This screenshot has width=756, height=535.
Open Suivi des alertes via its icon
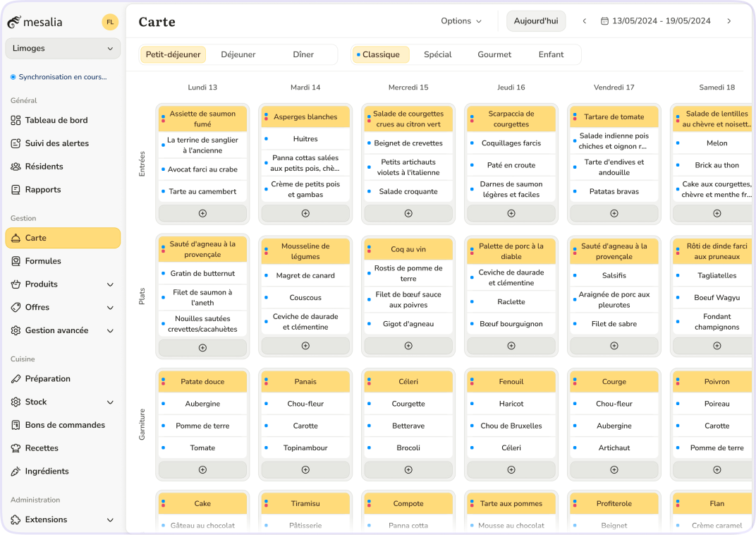(16, 143)
